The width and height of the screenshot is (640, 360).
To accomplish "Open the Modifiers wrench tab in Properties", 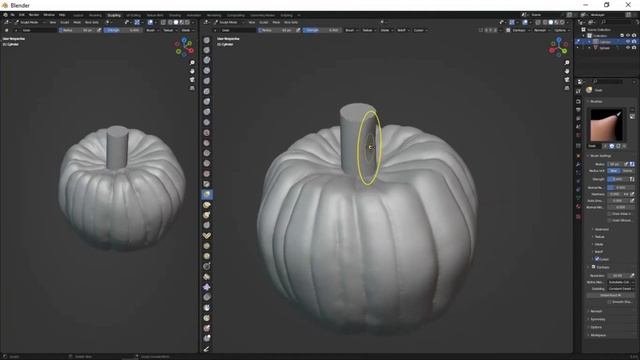I will pyautogui.click(x=578, y=164).
